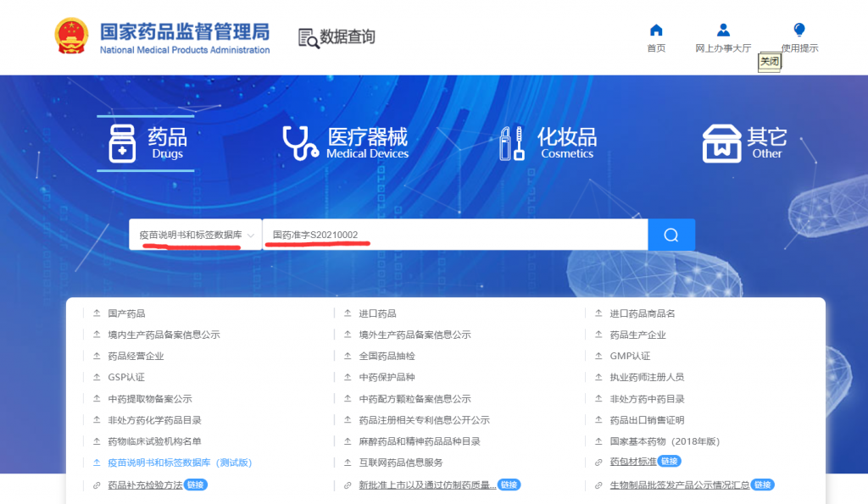Image resolution: width=868 pixels, height=504 pixels.
Task: Click 链接 badge next to 药包材标准
Action: point(670,461)
